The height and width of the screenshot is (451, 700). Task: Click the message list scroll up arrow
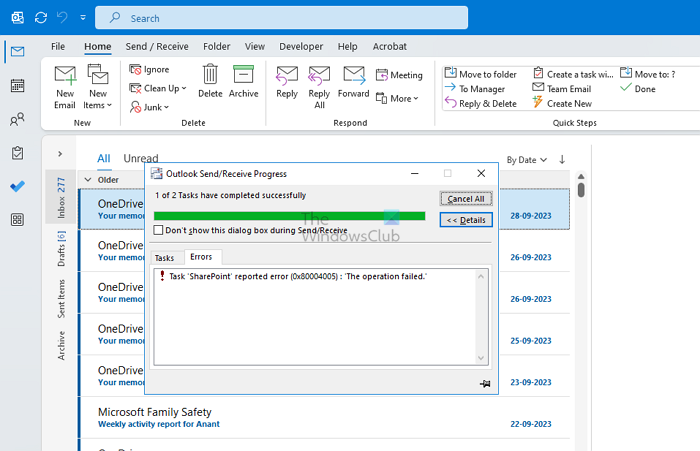(x=581, y=176)
